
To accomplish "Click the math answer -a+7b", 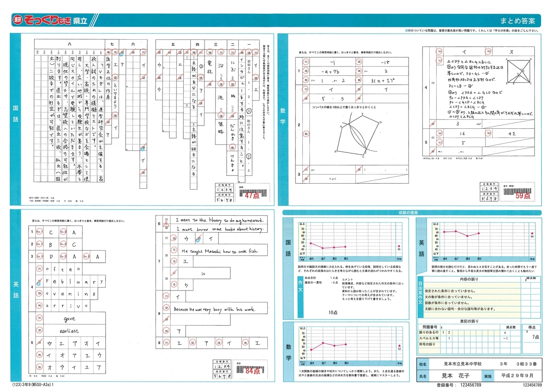I will point(330,71).
